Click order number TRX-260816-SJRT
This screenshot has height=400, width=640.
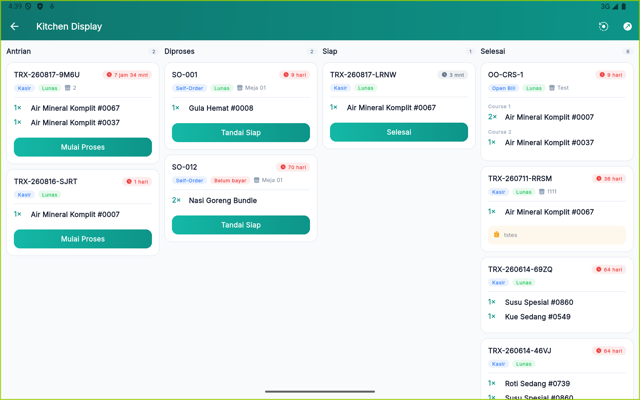click(x=45, y=182)
